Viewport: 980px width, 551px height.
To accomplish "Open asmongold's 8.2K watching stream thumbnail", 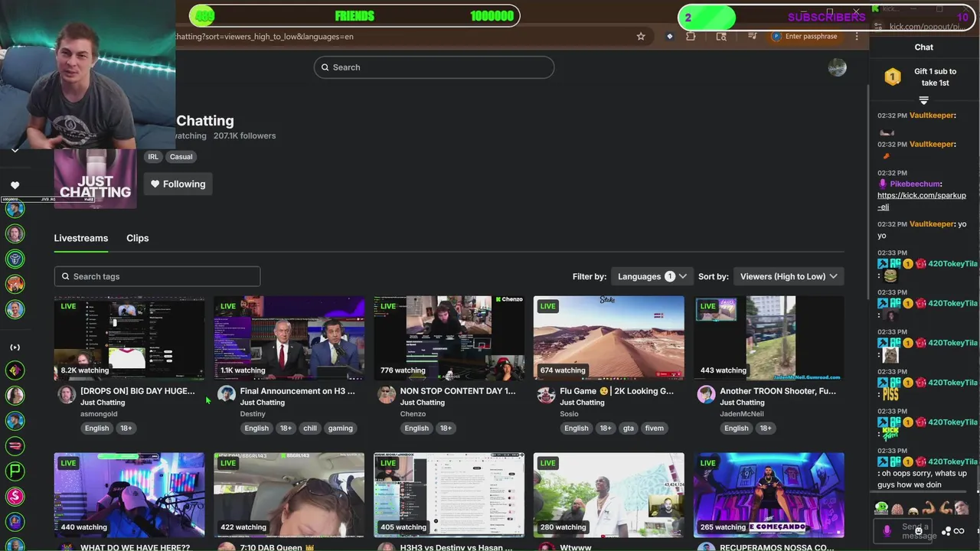I will tap(129, 338).
